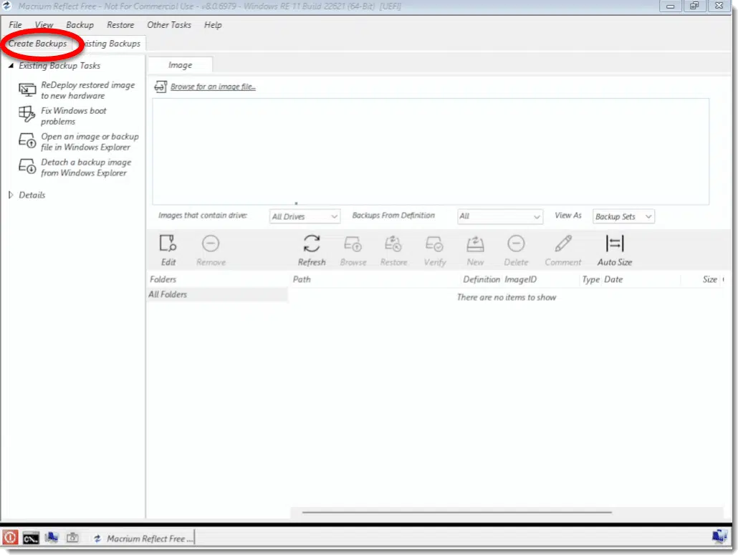This screenshot has height=560, width=743.
Task: Click the Definition column header
Action: click(x=481, y=279)
